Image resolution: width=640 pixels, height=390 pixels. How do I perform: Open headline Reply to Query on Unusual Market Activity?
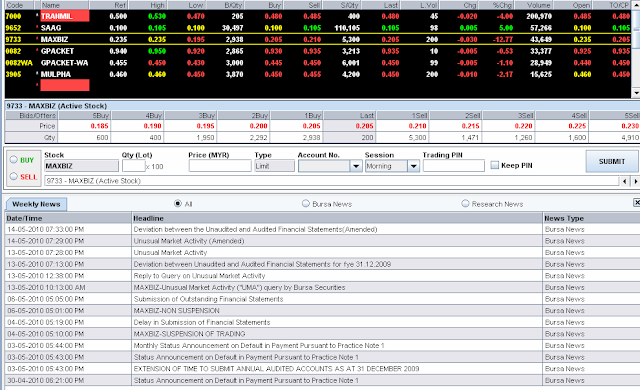[x=199, y=276]
